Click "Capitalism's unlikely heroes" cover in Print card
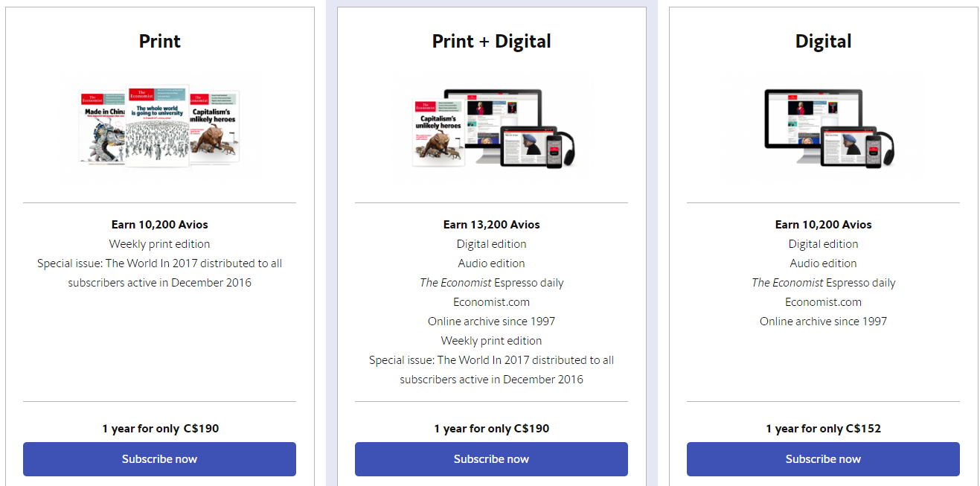 [216, 125]
